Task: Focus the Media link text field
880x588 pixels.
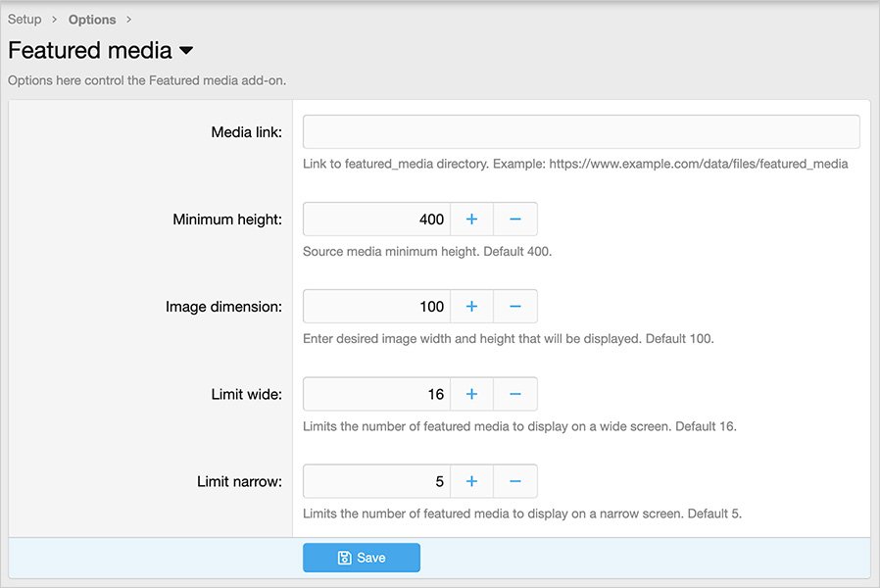Action: point(581,132)
